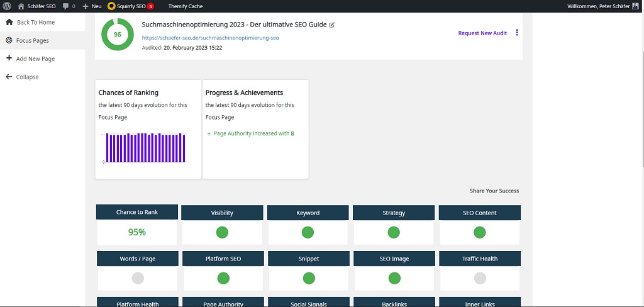
Task: Open the Page Authority category header
Action: (223, 302)
